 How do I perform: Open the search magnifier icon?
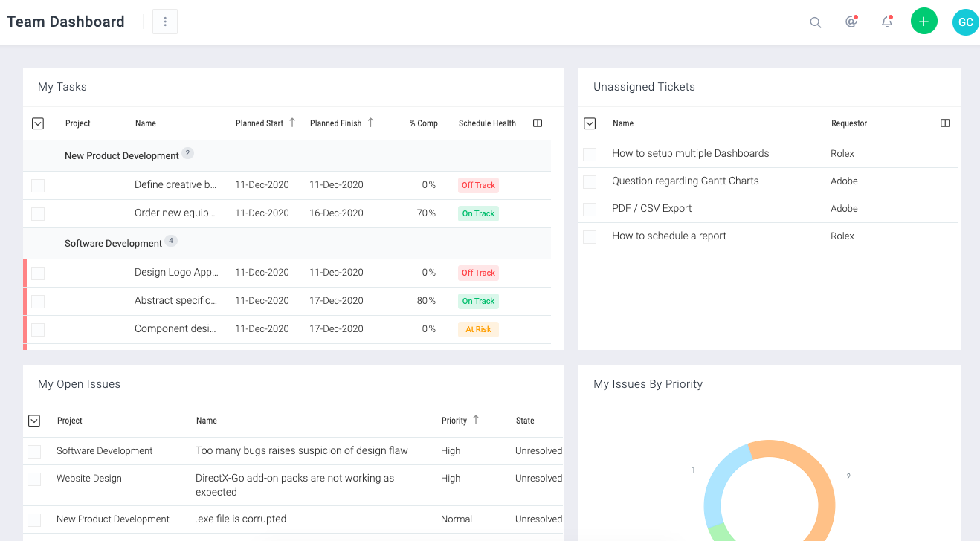point(816,22)
